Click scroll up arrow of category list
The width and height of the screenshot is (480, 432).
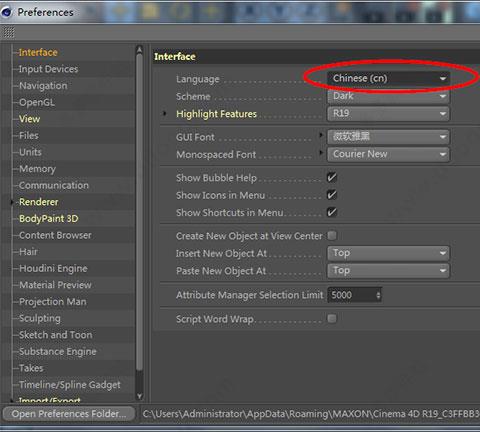[x=139, y=50]
